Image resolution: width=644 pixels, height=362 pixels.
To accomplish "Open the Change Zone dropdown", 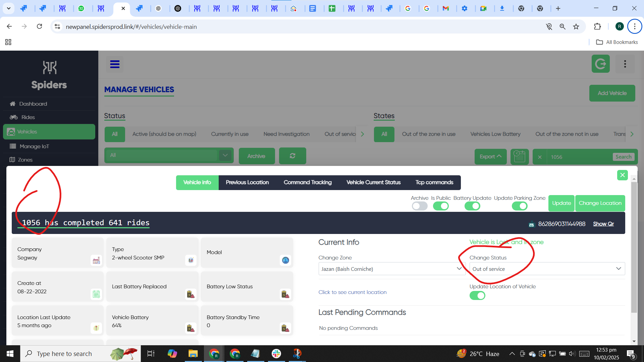I will click(x=391, y=269).
